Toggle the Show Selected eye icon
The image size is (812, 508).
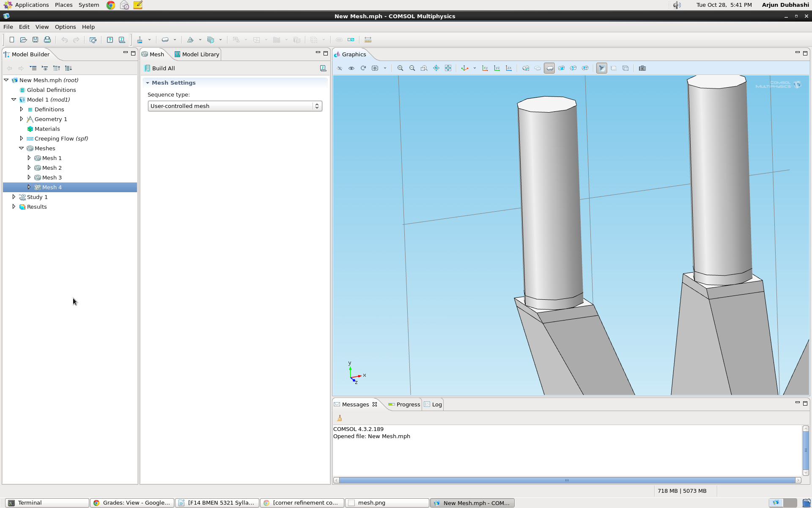coord(351,68)
